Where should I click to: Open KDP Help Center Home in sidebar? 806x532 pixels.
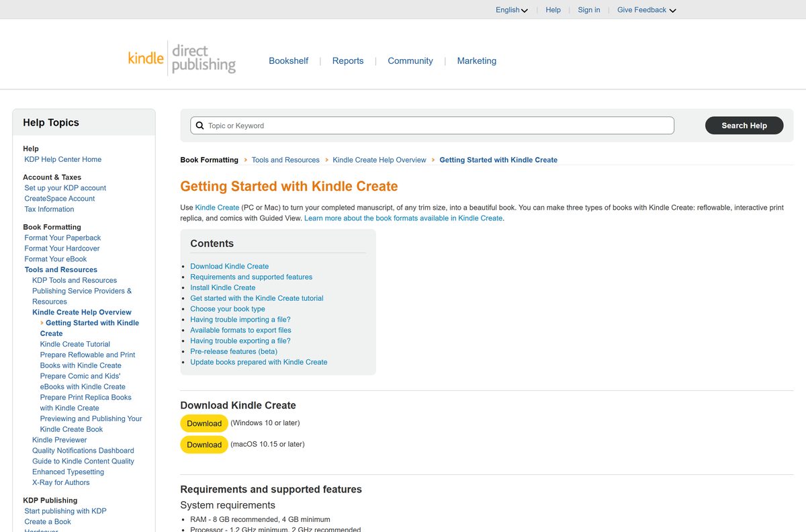click(x=63, y=159)
